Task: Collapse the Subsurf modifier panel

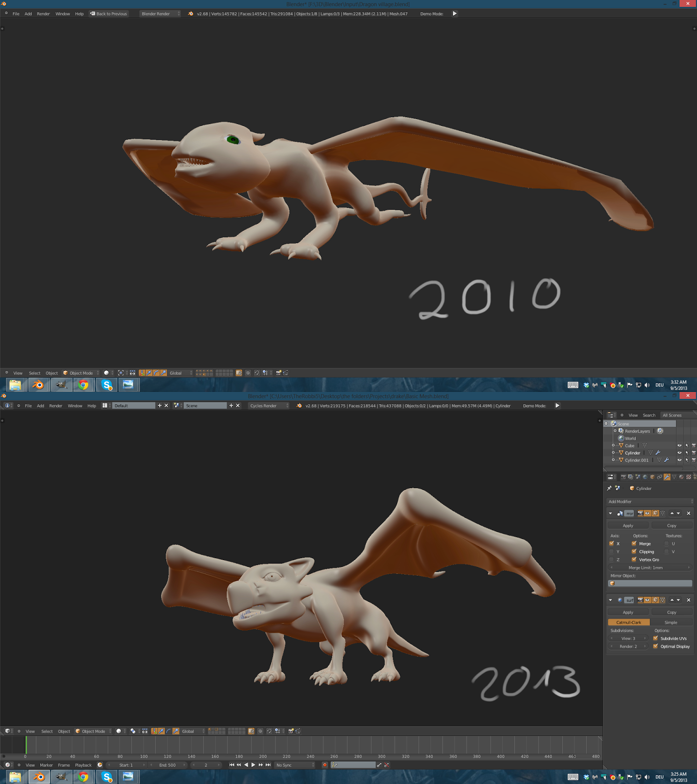Action: pos(610,600)
